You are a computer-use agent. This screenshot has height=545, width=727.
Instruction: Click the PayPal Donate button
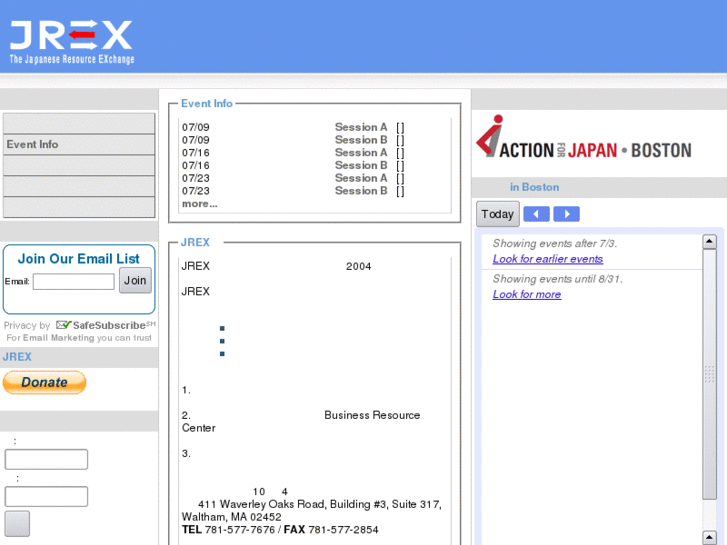[45, 382]
